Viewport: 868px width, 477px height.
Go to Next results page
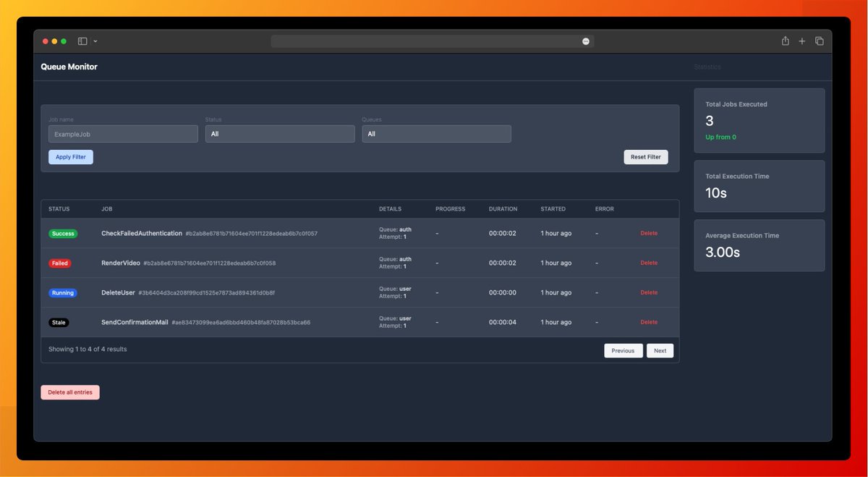(x=660, y=350)
